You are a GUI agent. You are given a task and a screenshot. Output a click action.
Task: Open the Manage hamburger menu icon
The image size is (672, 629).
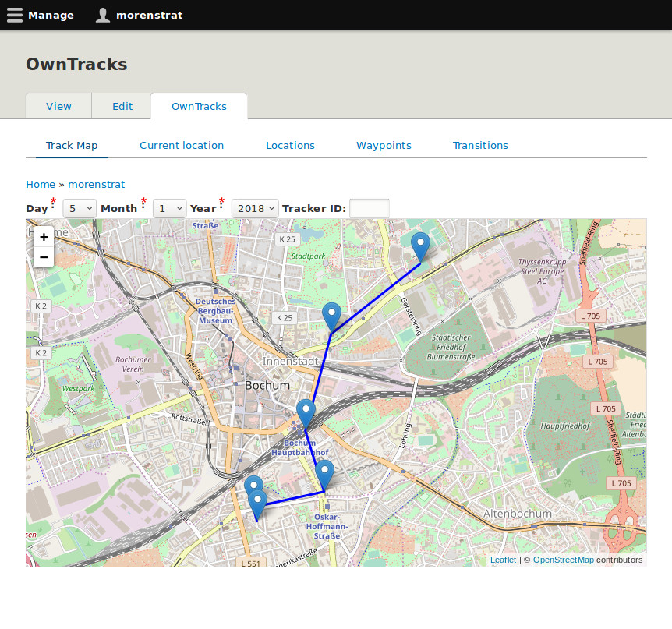(x=15, y=15)
